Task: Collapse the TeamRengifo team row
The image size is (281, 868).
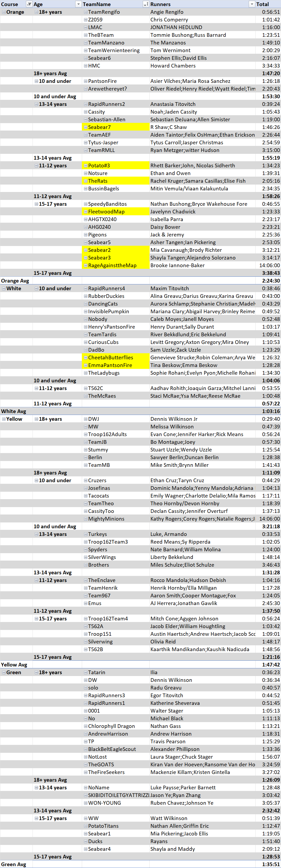Action: pos(86,12)
